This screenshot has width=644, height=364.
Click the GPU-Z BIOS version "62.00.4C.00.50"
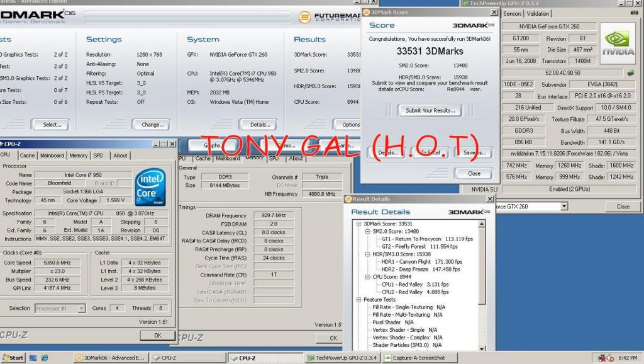coord(562,73)
